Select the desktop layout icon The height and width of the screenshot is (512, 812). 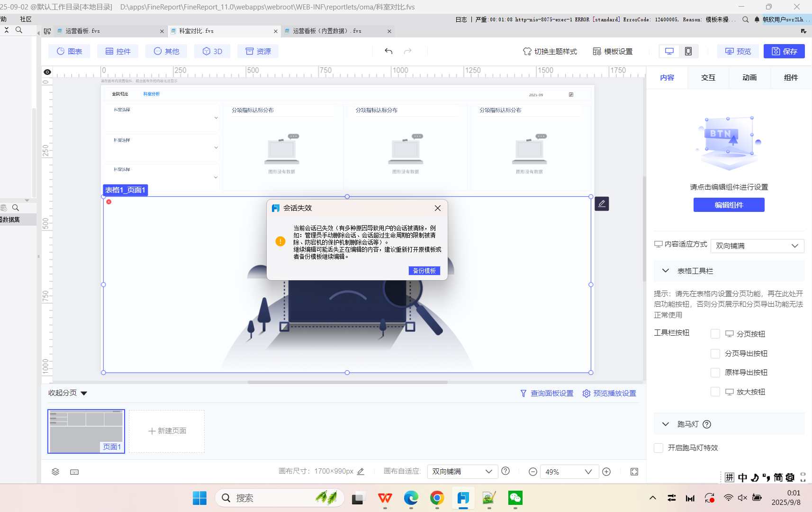669,51
